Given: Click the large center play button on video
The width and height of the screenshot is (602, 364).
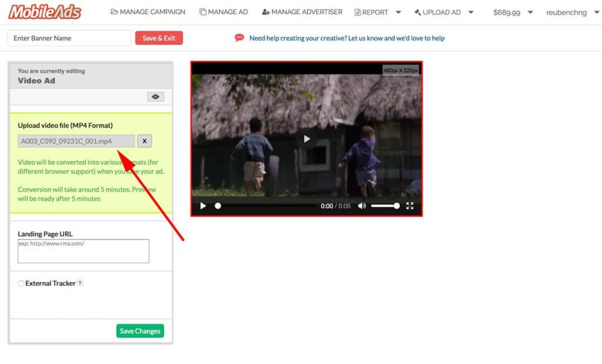Looking at the screenshot, I should (x=306, y=139).
